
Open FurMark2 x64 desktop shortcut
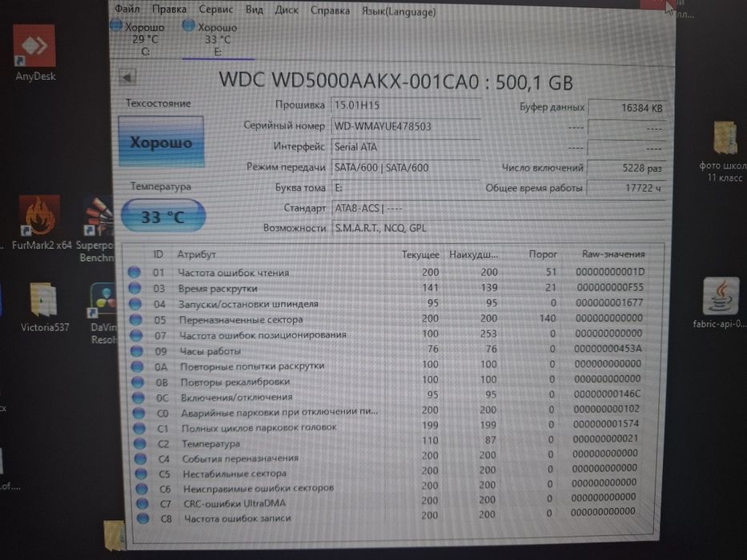pyautogui.click(x=41, y=222)
